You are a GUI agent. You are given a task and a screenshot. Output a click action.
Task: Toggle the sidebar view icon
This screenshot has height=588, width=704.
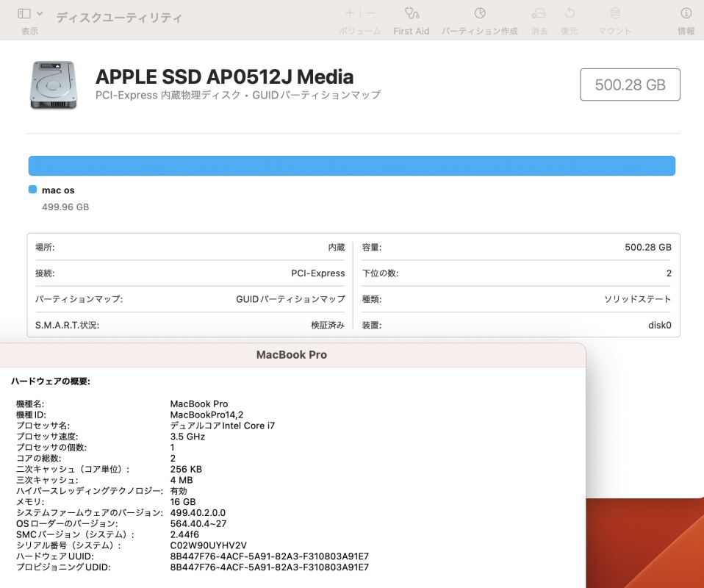click(24, 14)
